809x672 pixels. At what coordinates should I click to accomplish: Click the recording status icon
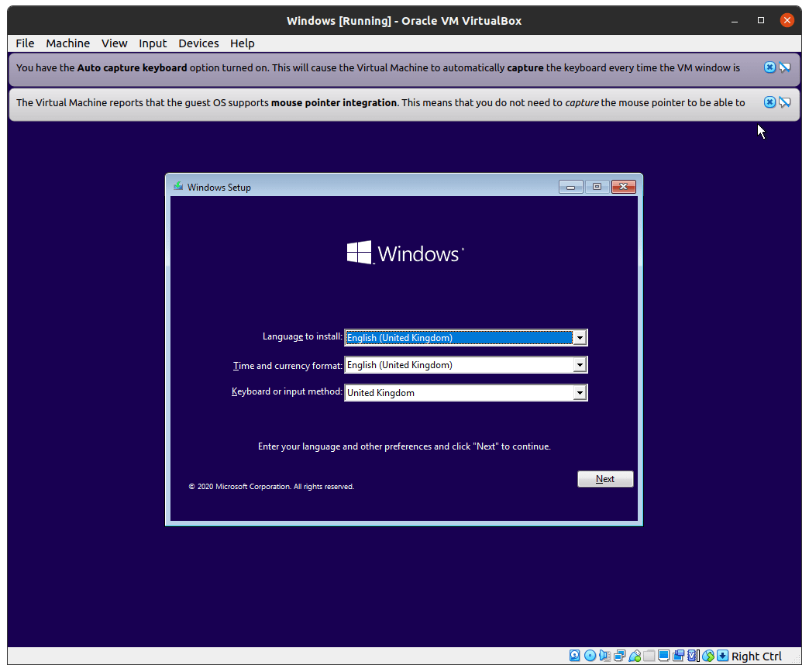[679, 656]
